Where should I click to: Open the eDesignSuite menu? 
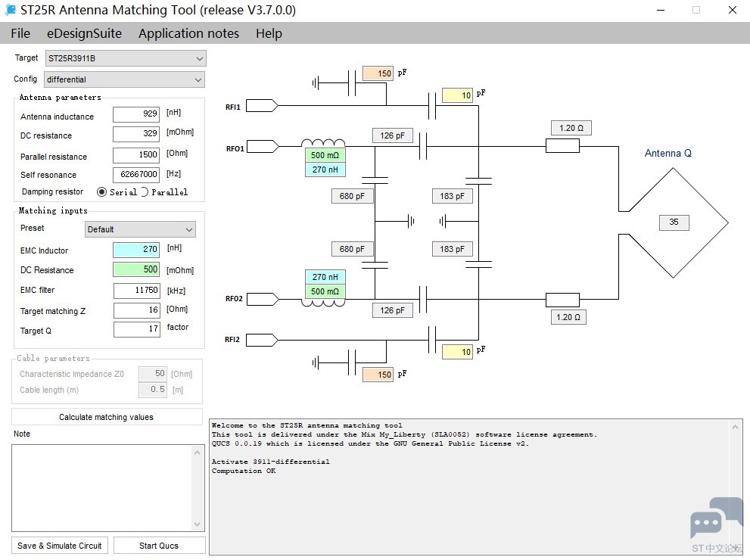click(x=84, y=33)
